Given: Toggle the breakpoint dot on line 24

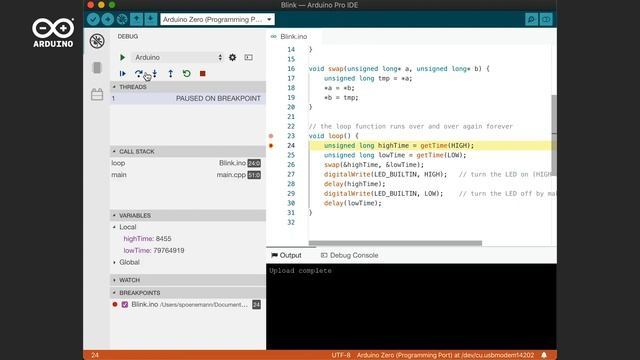Looking at the screenshot, I should pyautogui.click(x=271, y=146).
